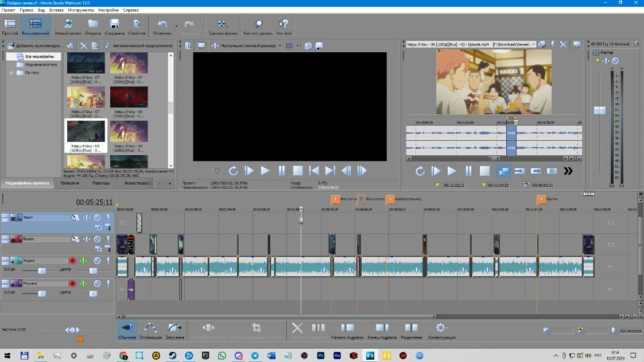Open trimmer file dropdown arrow

533,44
